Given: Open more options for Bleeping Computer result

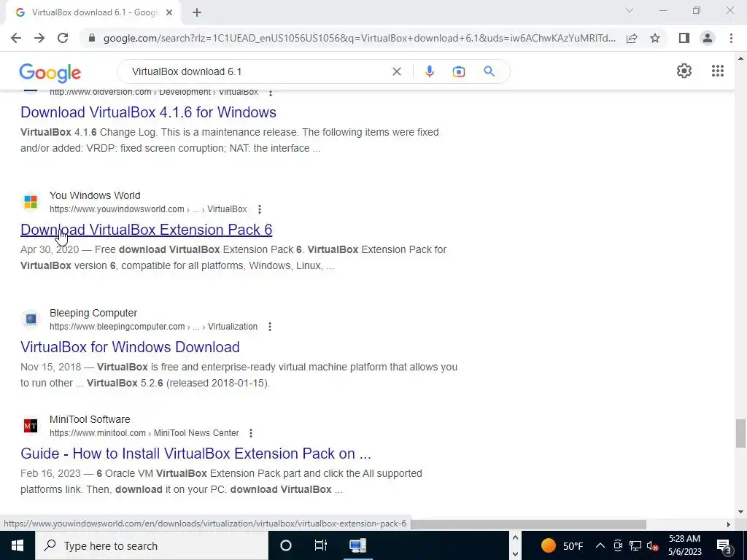Looking at the screenshot, I should point(270,327).
